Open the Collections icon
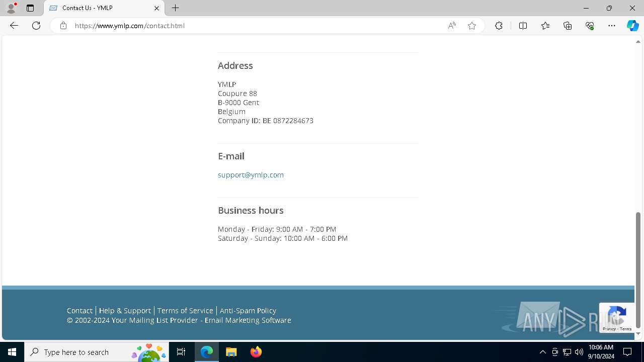The image size is (644, 362). pos(568,26)
